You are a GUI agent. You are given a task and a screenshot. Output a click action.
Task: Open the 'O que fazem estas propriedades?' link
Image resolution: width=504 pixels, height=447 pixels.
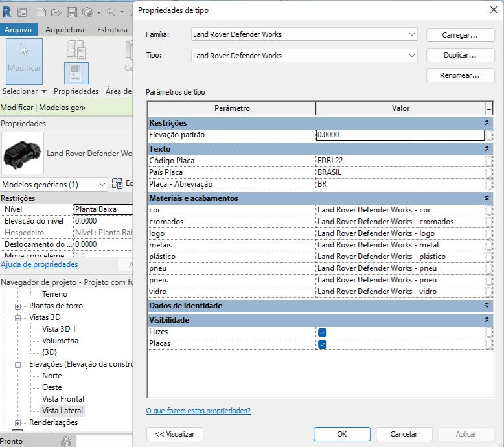click(198, 411)
